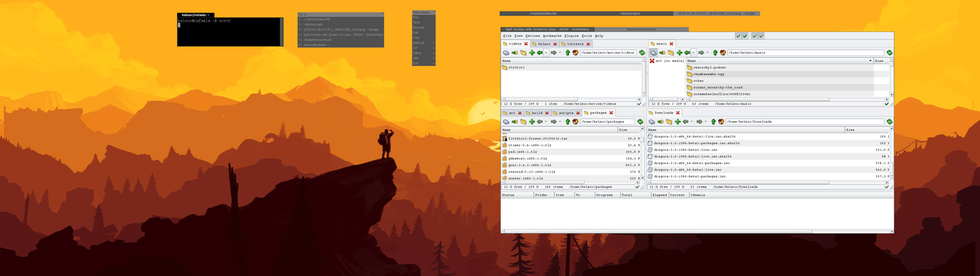The image size is (980, 276).
Task: Open forward history dropdown in packages panel
Action: click(x=560, y=122)
